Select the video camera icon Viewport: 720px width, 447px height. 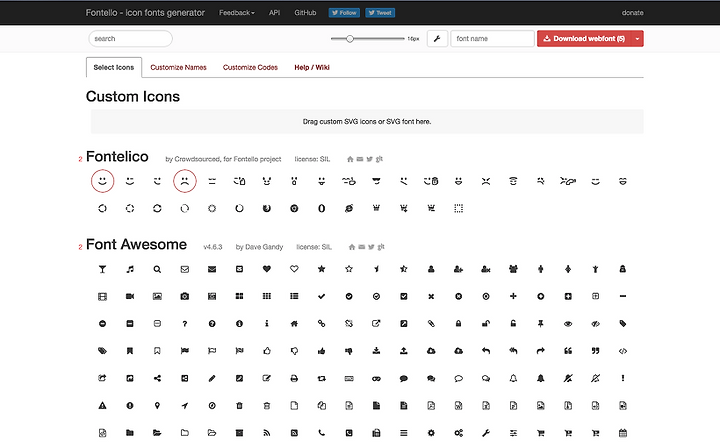coord(130,297)
